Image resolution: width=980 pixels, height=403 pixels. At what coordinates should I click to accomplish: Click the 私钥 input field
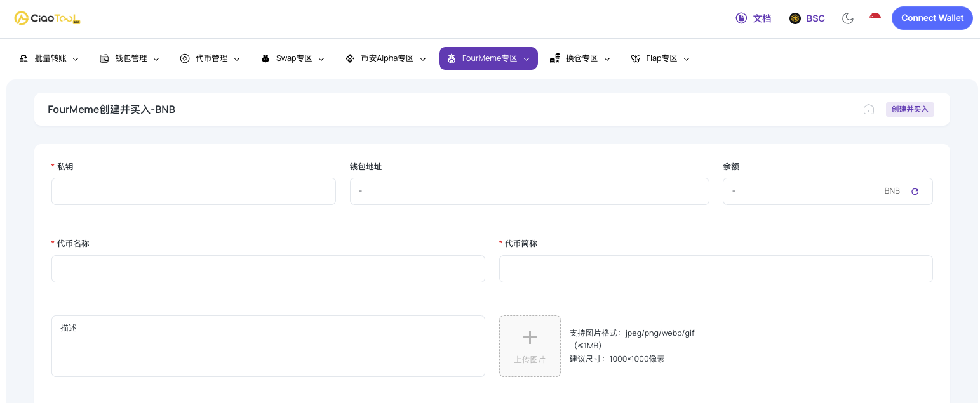pyautogui.click(x=193, y=191)
